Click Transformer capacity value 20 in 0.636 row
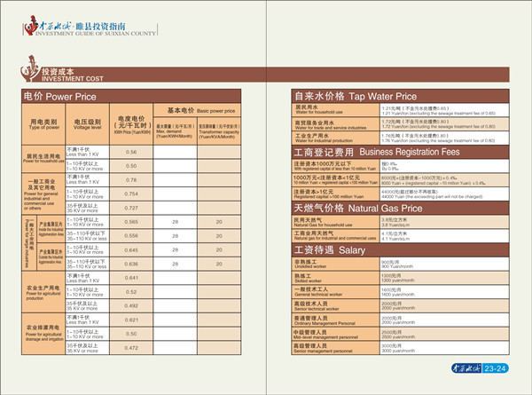This screenshot has width=532, height=395. point(219,264)
